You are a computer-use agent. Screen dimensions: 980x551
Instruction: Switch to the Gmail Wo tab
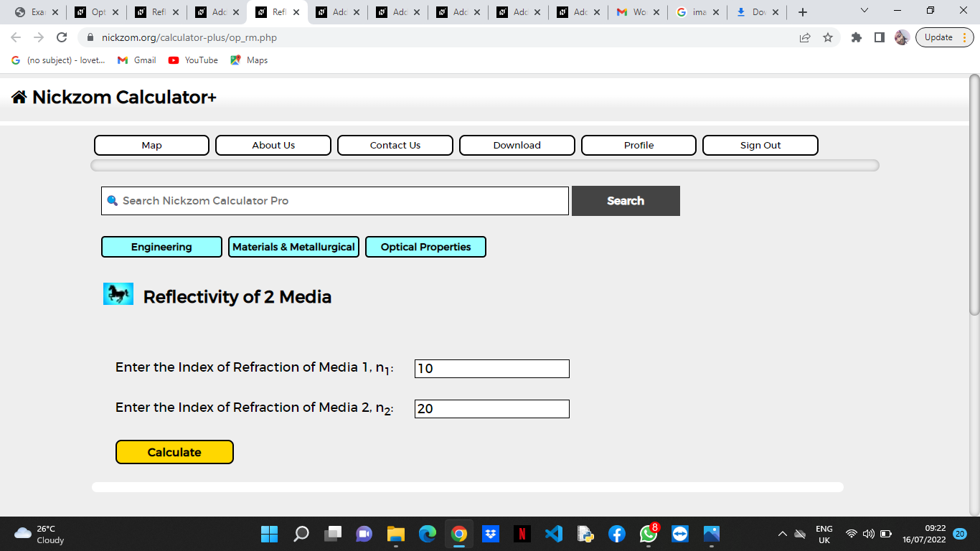[639, 12]
